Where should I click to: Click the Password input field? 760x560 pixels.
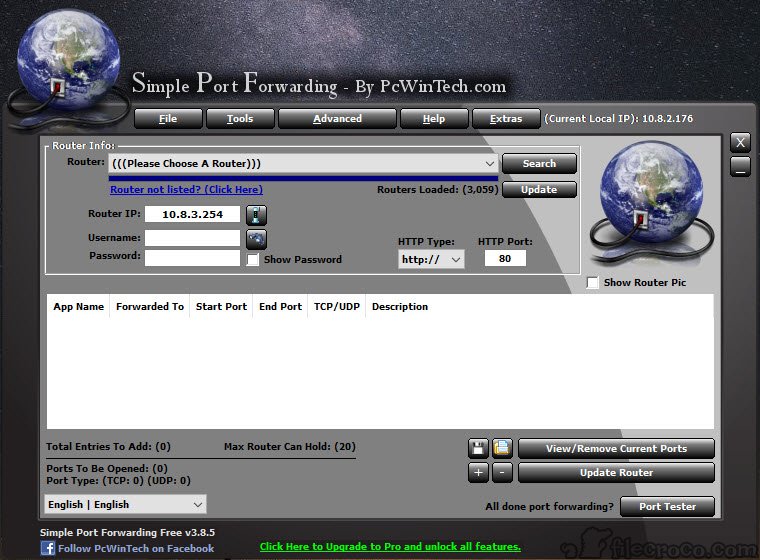192,257
